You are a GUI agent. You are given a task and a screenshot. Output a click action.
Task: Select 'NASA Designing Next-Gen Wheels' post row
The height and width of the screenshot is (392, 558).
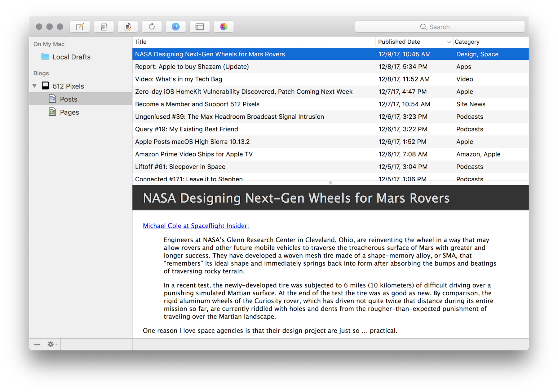coord(330,54)
